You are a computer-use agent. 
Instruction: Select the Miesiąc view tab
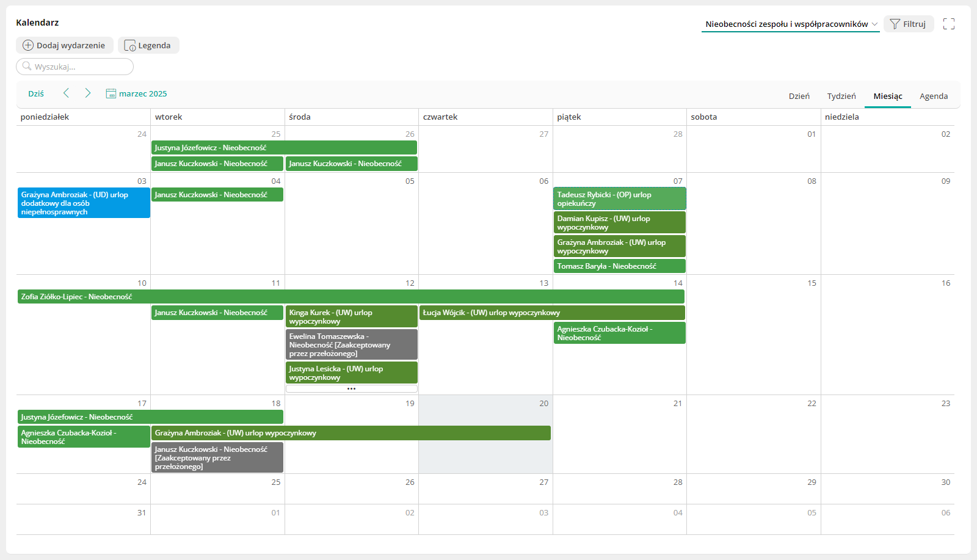click(x=888, y=96)
